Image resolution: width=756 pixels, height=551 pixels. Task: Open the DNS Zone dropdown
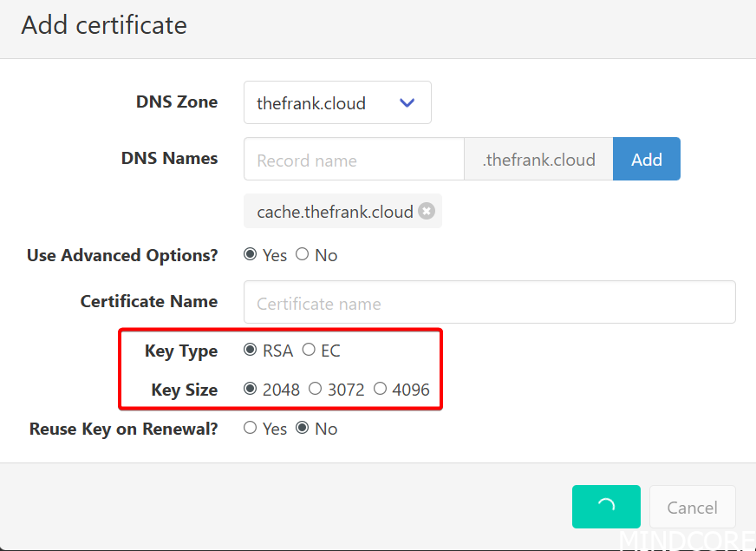coord(336,103)
